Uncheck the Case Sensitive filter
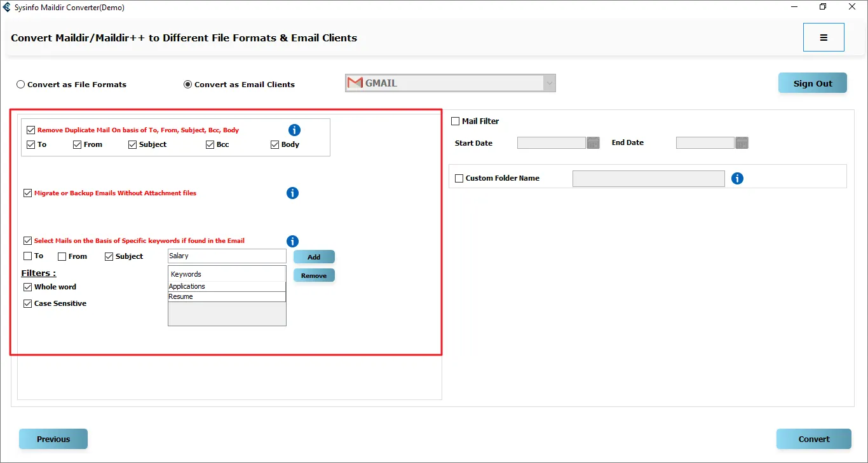Viewport: 868px width, 463px height. click(x=28, y=304)
